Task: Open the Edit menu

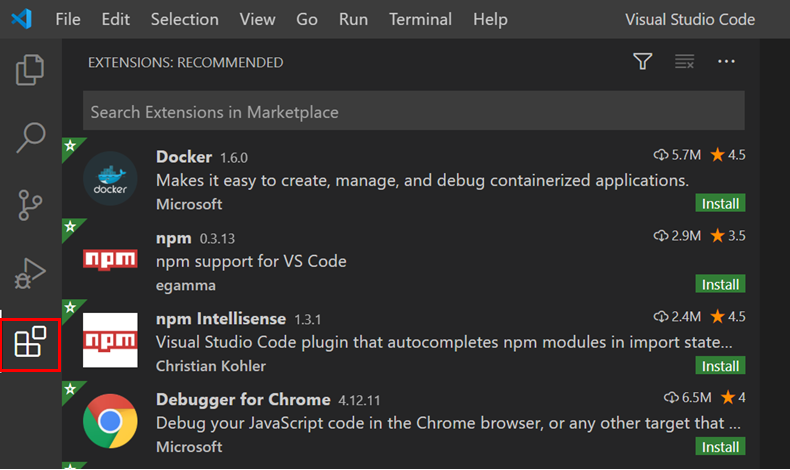Action: 115,19
